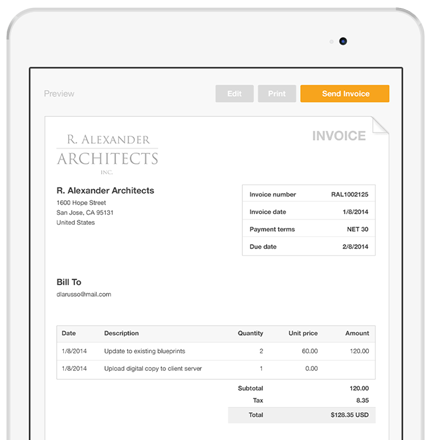Click the folded page corner icon
Image resolution: width=430 pixels, height=440 pixels.
pyautogui.click(x=380, y=126)
